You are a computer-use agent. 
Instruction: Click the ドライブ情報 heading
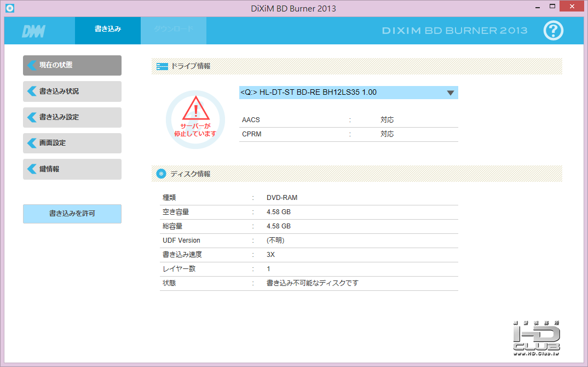pyautogui.click(x=191, y=66)
